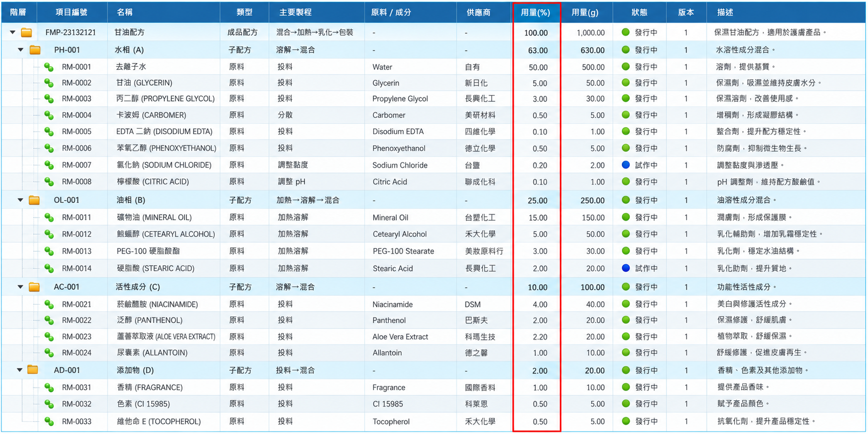Click the blue status dot of RM-0007
Viewport: 868px width, 434px height.
tap(625, 165)
